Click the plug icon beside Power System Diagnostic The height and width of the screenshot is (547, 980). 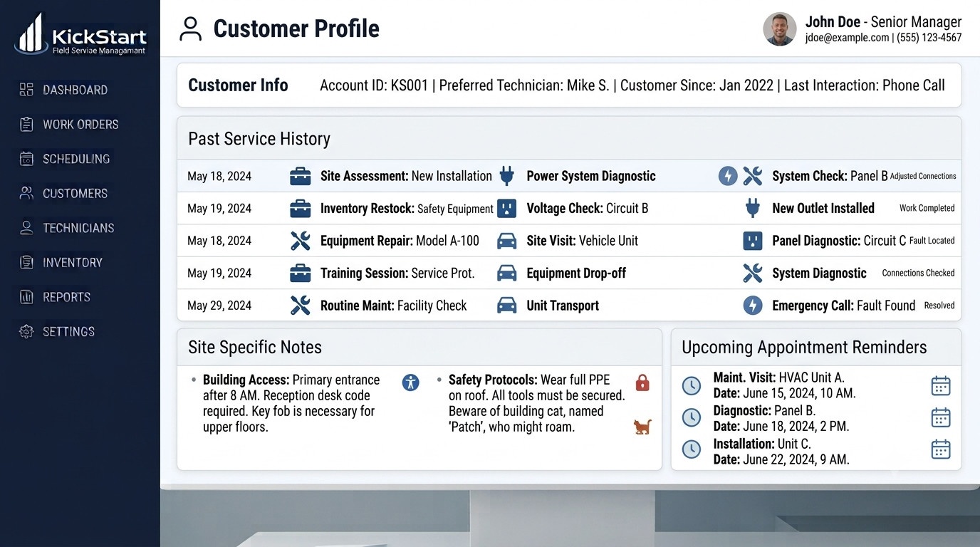tap(506, 176)
